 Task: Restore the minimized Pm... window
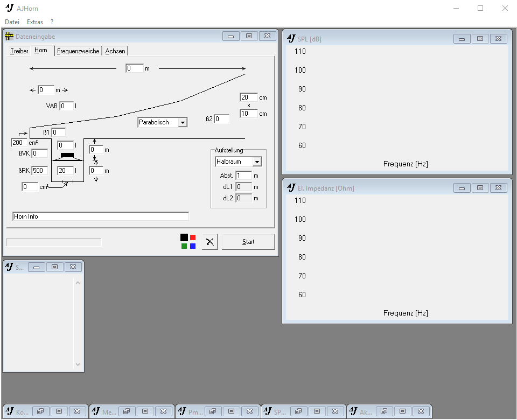tap(212, 411)
